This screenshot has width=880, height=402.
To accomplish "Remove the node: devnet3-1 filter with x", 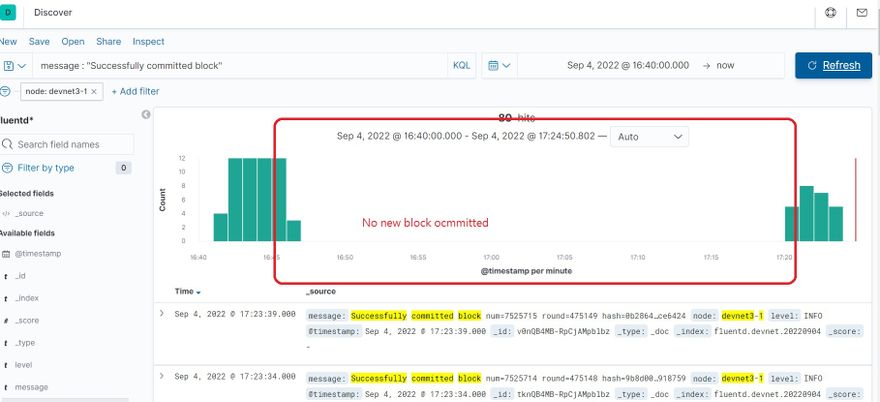I will [95, 91].
